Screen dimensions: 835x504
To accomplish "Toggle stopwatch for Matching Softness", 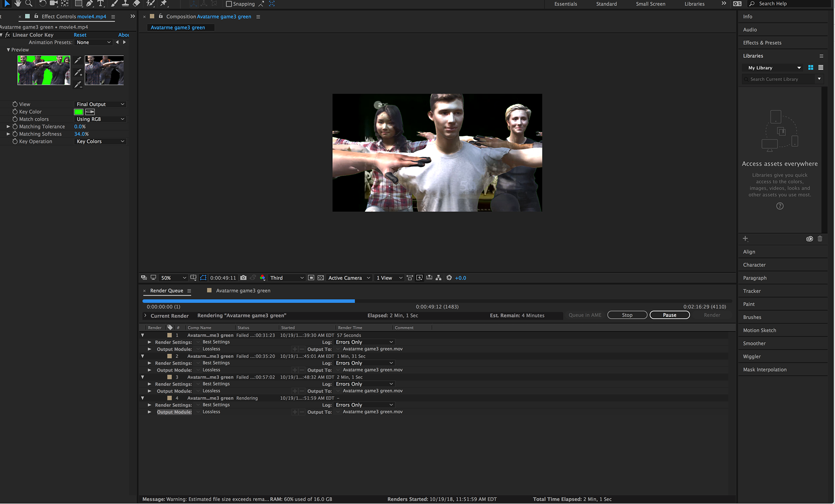I will pyautogui.click(x=15, y=134).
